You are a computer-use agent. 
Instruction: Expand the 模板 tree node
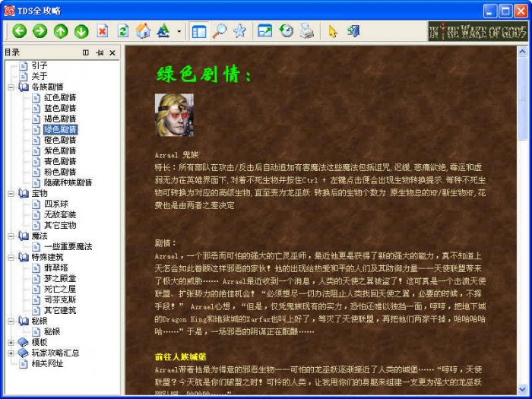pos(11,343)
